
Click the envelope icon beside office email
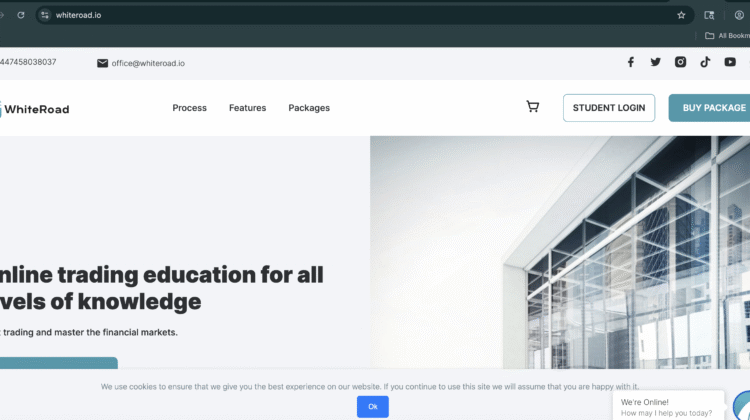coord(102,63)
